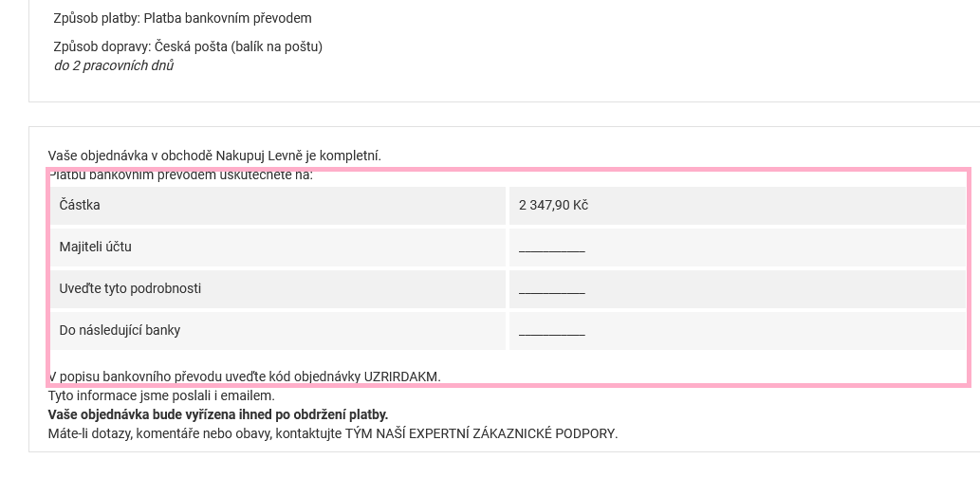Click the Způsob dopravy Česká pošta line
The height and width of the screenshot is (496, 980).
coord(188,46)
